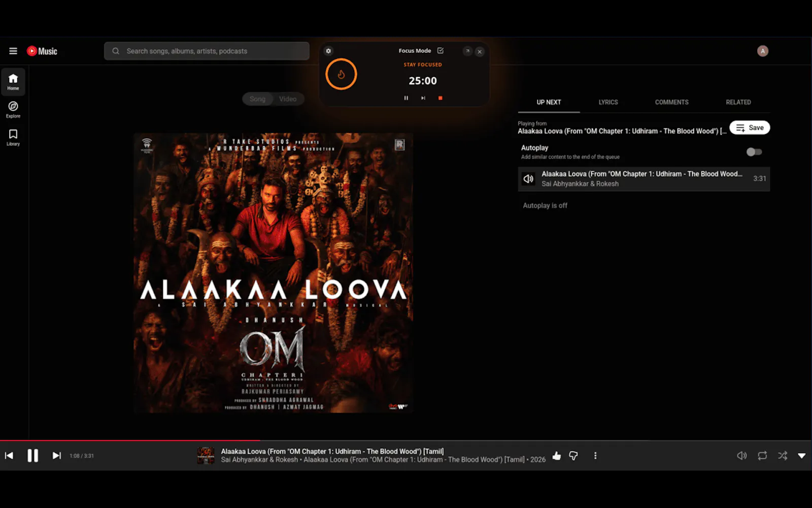The width and height of the screenshot is (812, 508).
Task: Click the YouTube Music logo
Action: (42, 51)
